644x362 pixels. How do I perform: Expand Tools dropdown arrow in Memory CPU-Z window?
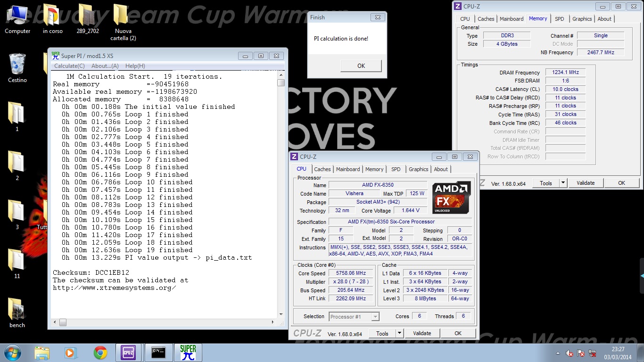[563, 183]
